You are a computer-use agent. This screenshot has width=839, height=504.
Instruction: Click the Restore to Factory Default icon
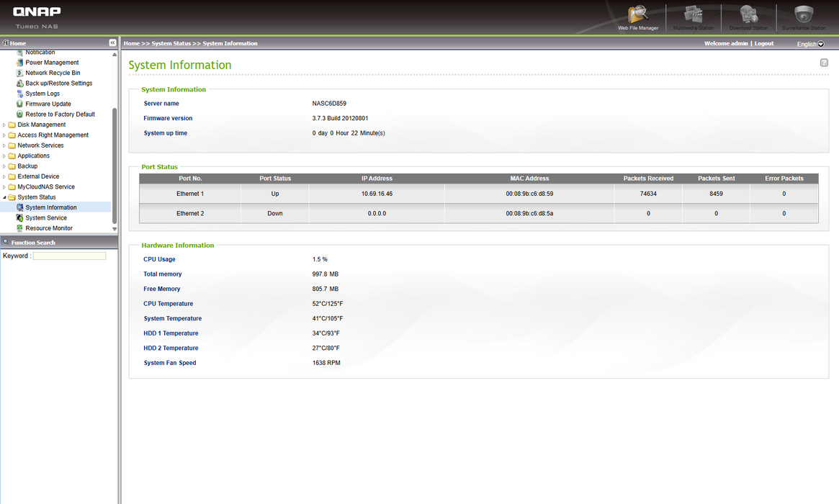coord(19,114)
